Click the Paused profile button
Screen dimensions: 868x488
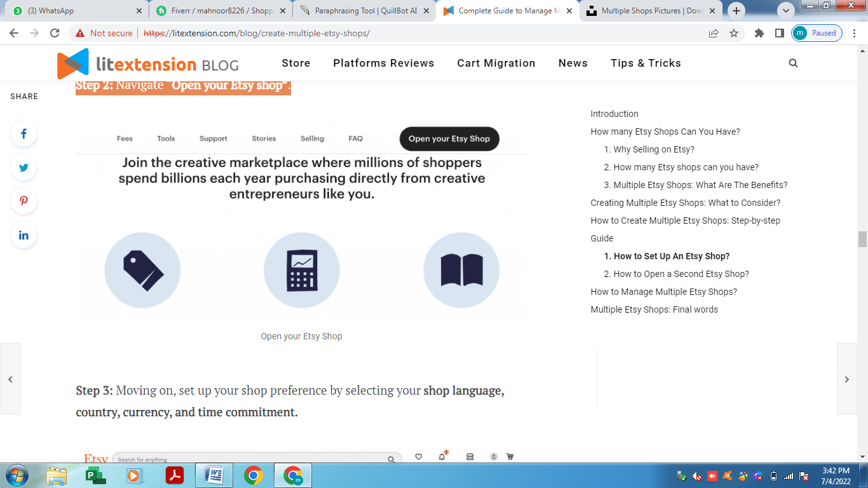817,33
